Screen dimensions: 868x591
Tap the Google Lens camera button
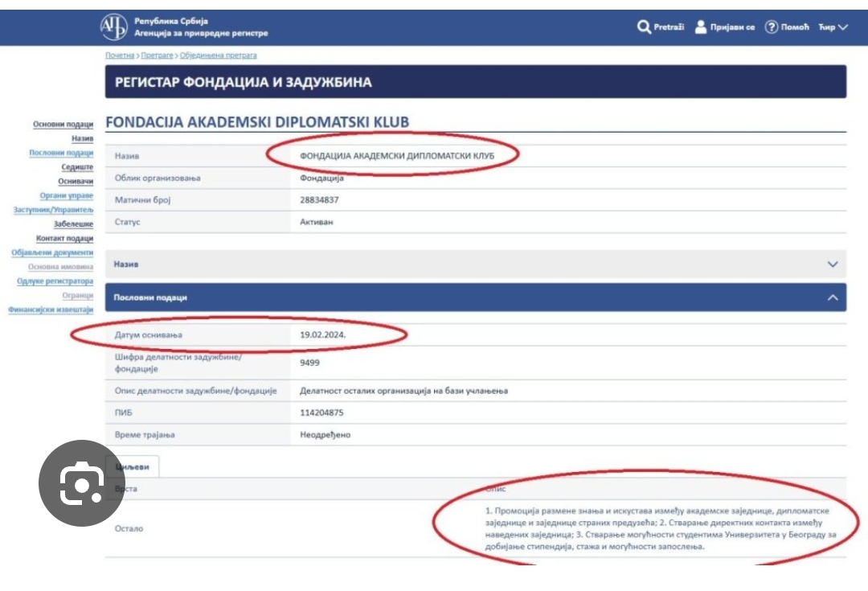tap(82, 483)
